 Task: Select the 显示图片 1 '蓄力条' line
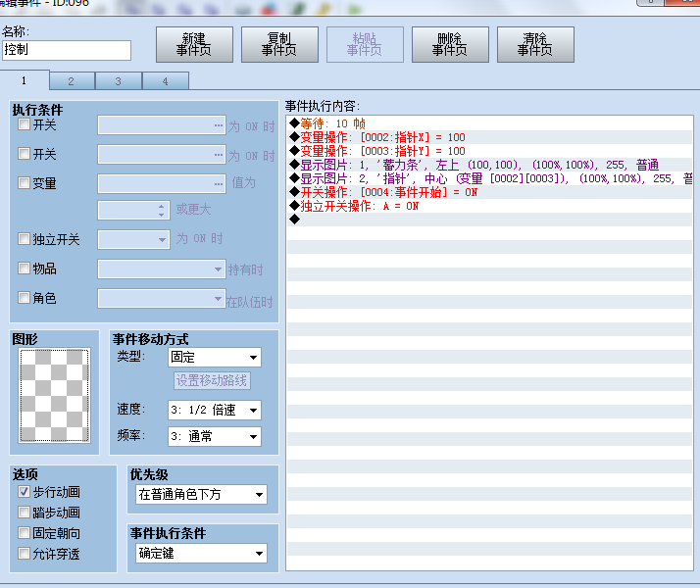coord(490,165)
